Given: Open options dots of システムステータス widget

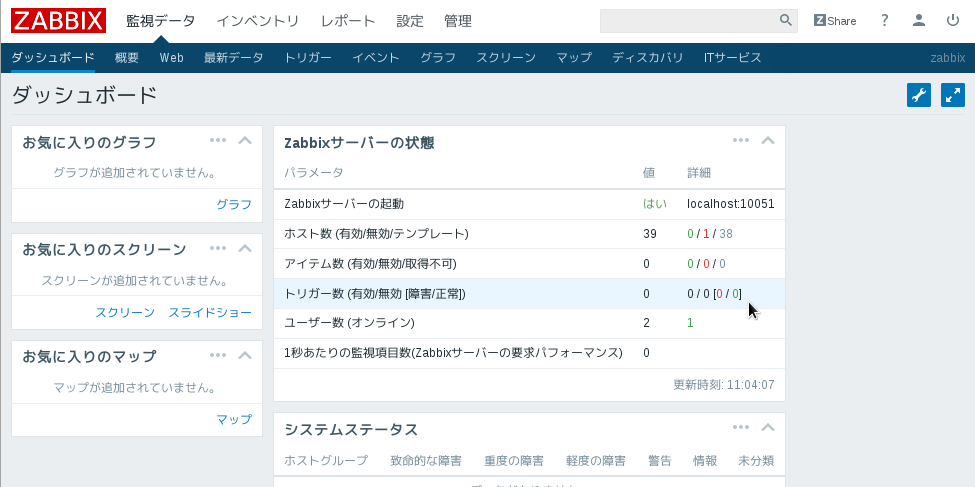Looking at the screenshot, I should tap(741, 427).
